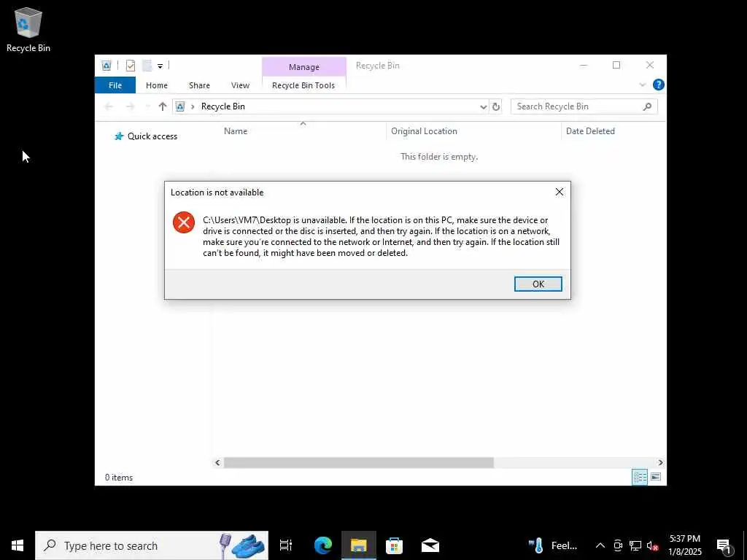
Task: Switch to Large icons view layout icon
Action: [656, 477]
